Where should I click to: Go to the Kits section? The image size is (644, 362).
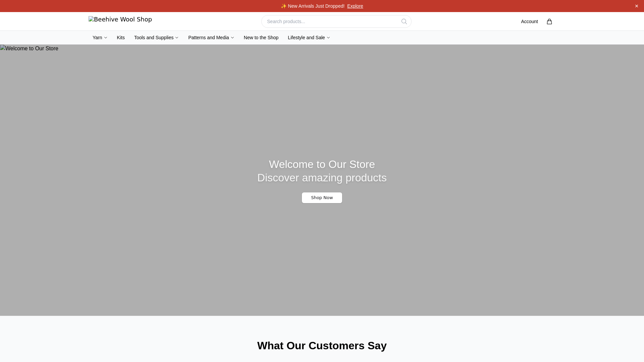pyautogui.click(x=121, y=38)
